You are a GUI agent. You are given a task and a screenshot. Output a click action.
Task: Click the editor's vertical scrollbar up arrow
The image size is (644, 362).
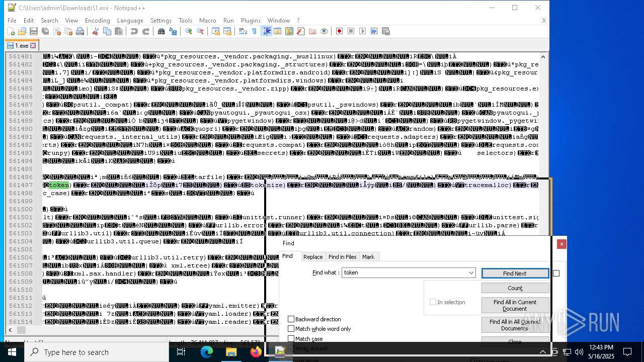(x=543, y=57)
